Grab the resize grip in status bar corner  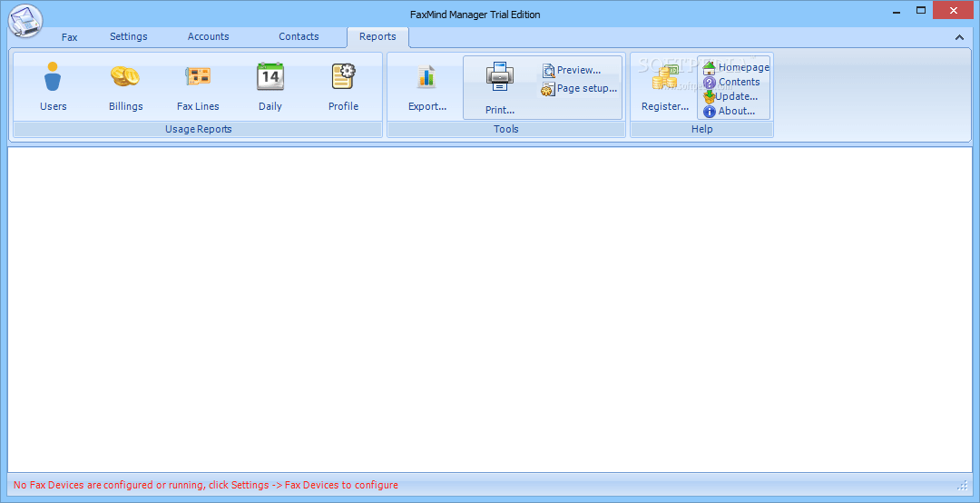tap(963, 486)
